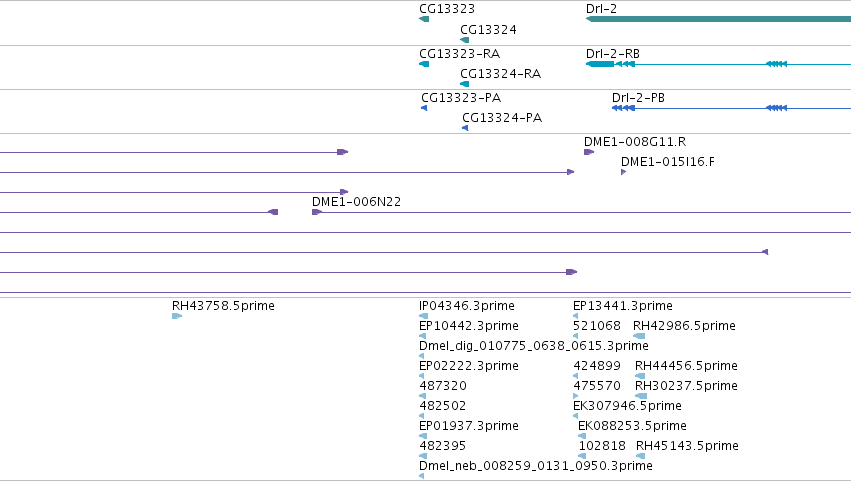The height and width of the screenshot is (481, 851).
Task: Select the Drl-2-PB protein label
Action: tap(638, 98)
